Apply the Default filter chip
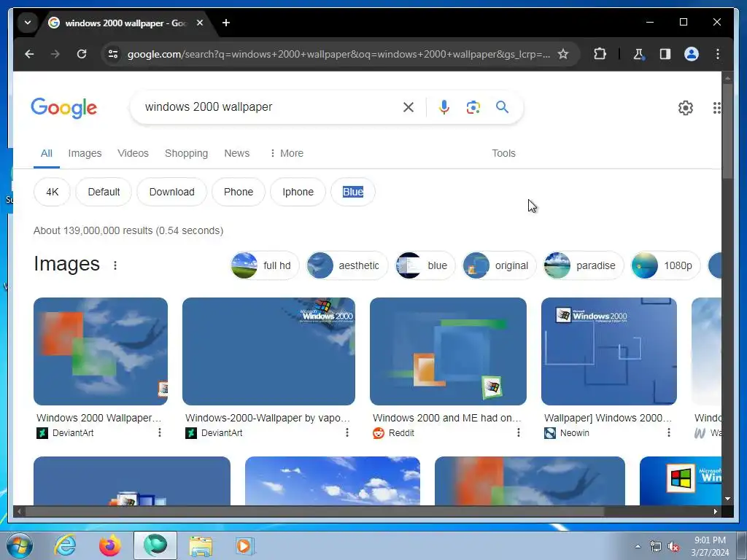747x560 pixels. 104,192
